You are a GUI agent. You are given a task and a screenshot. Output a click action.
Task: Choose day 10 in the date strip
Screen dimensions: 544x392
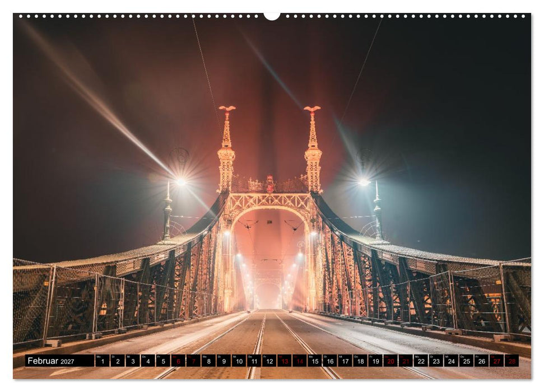coord(239,361)
